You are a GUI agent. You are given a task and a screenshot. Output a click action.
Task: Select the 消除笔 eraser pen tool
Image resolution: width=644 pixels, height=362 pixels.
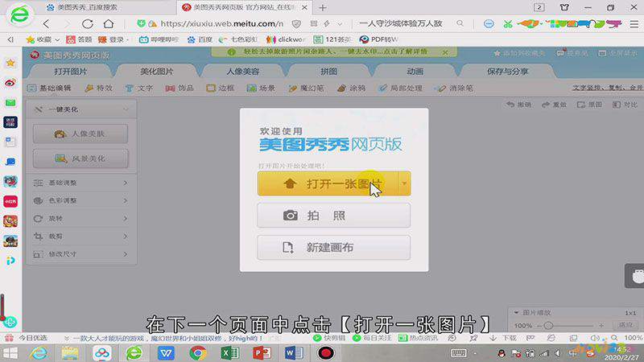pos(456,88)
